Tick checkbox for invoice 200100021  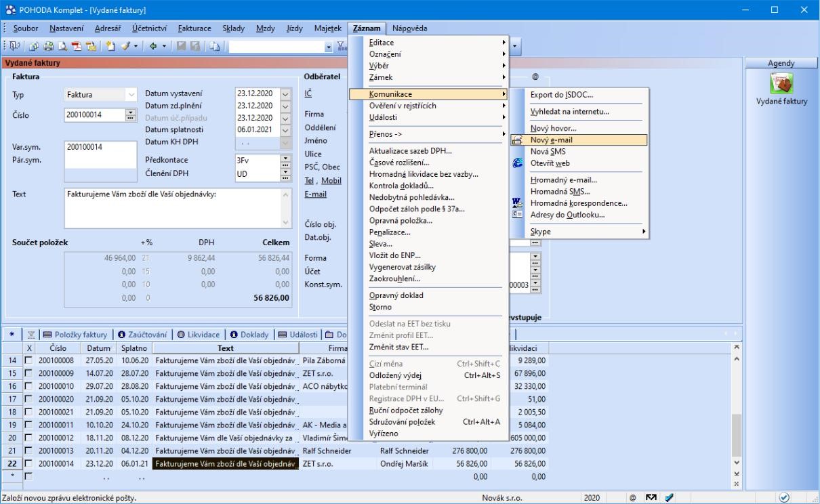point(30,412)
